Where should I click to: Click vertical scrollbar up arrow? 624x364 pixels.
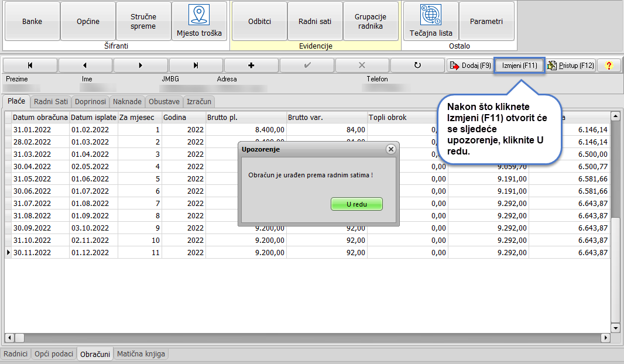pyautogui.click(x=615, y=116)
